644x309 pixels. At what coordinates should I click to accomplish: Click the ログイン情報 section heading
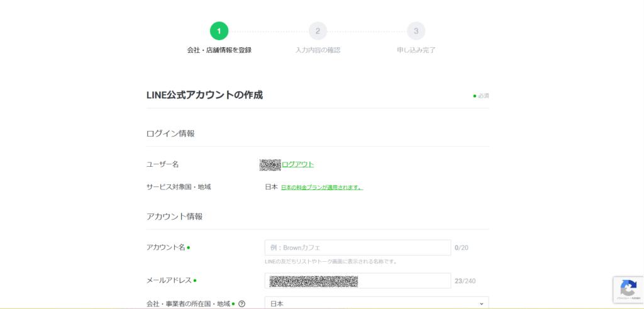tap(170, 133)
